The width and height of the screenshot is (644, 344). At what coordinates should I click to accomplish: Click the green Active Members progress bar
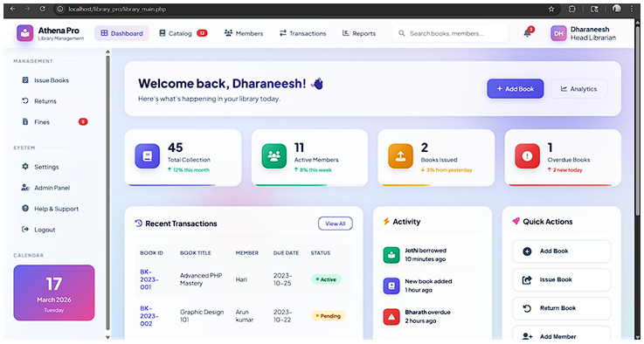291,185
